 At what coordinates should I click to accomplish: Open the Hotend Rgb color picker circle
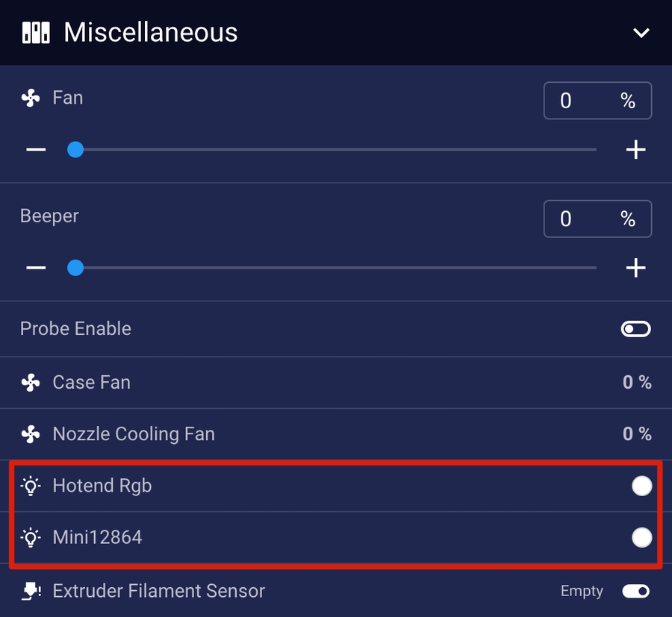(x=641, y=486)
